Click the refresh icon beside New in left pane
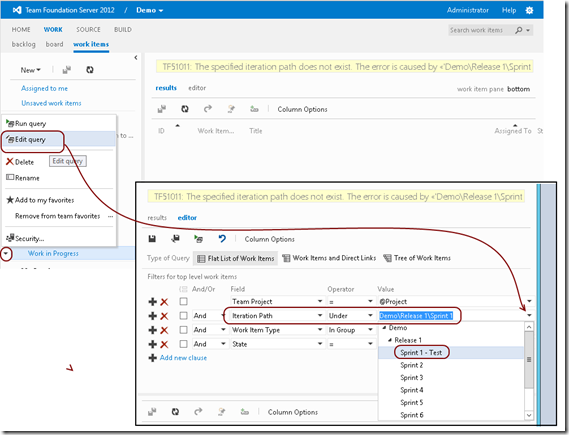This screenshot has height=435, width=569. 90,70
